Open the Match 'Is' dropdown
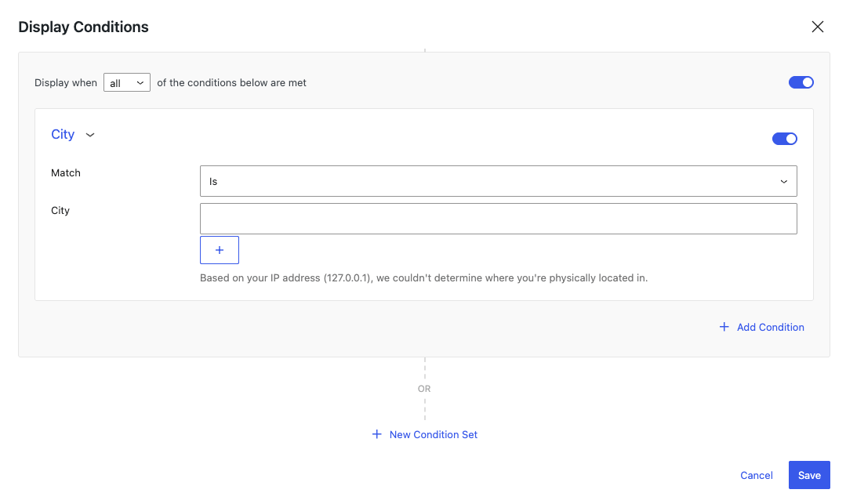Screen dimensions: 846x504 pyautogui.click(x=498, y=181)
